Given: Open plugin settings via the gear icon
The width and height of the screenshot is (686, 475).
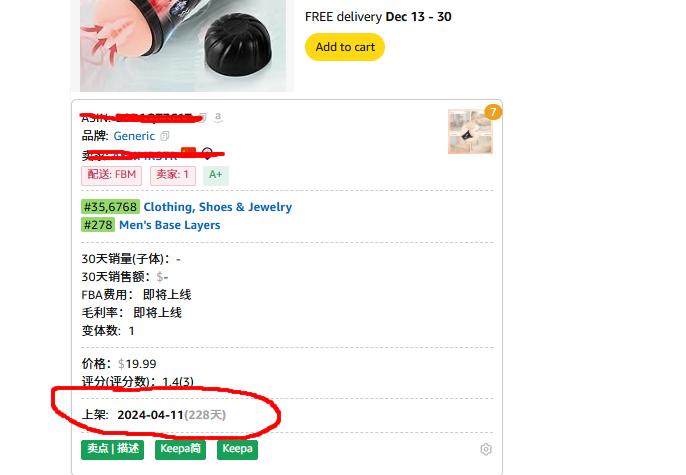Looking at the screenshot, I should pyautogui.click(x=486, y=449).
